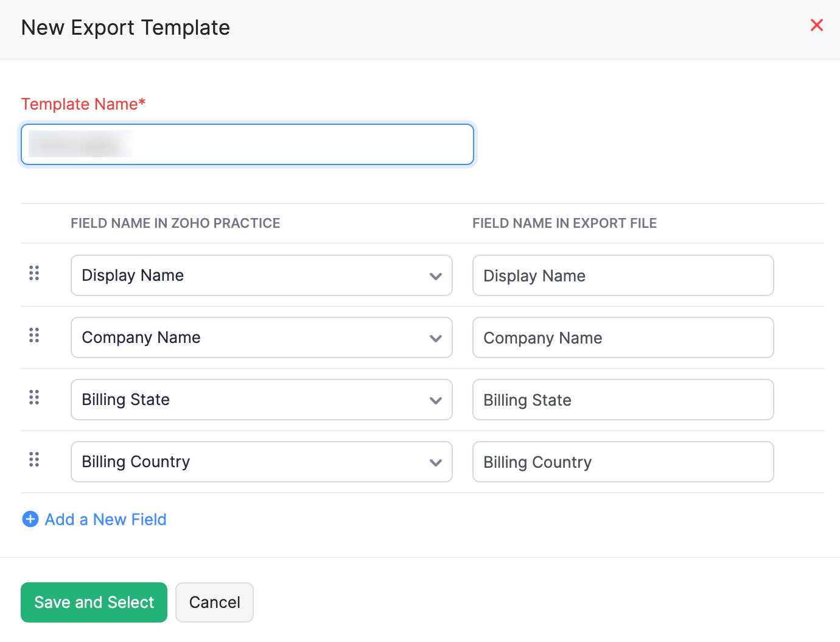
Task: Click the drag handle beside Billing Country row
Action: click(x=34, y=460)
